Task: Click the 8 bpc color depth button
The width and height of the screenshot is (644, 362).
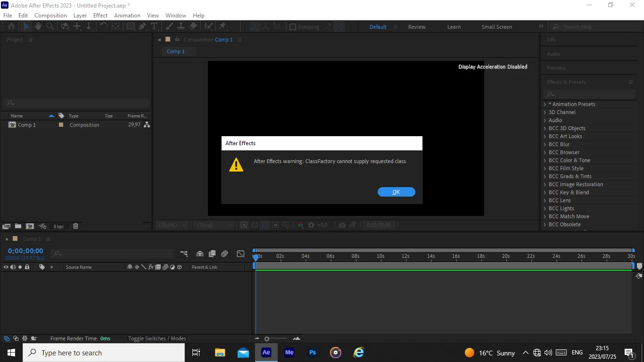Action: click(x=58, y=226)
